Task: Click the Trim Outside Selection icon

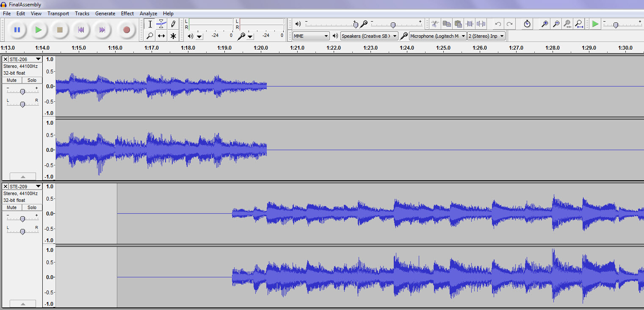Action: 469,24
